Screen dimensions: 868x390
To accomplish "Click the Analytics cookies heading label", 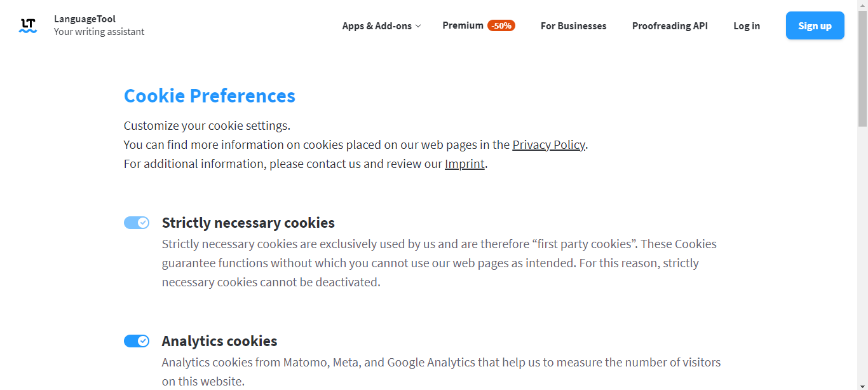I will click(x=219, y=341).
